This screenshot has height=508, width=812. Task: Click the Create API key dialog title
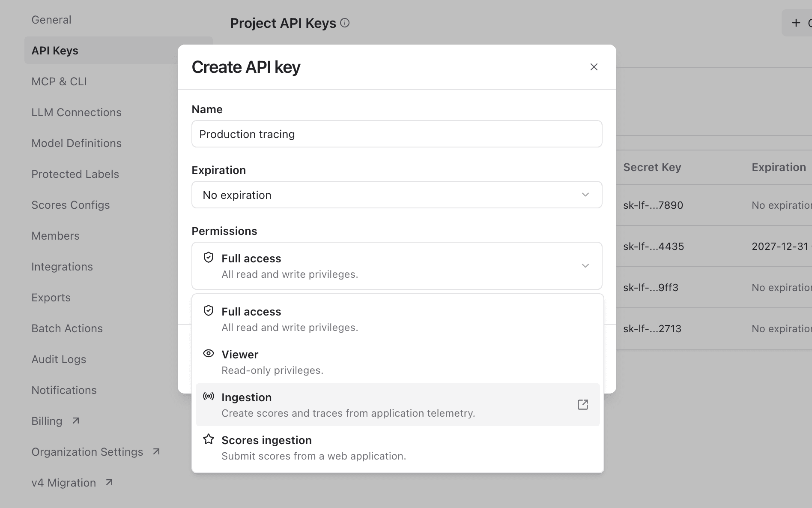(246, 67)
